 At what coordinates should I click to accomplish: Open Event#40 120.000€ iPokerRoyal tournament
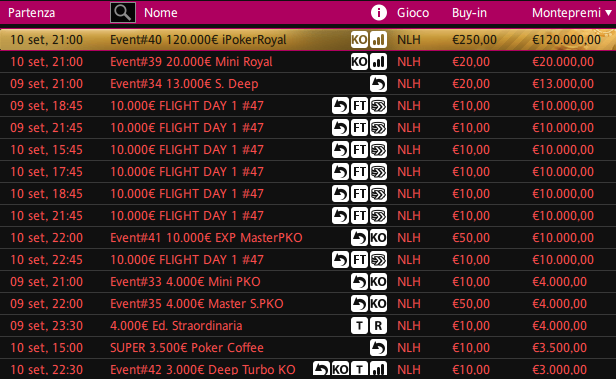pyautogui.click(x=308, y=40)
